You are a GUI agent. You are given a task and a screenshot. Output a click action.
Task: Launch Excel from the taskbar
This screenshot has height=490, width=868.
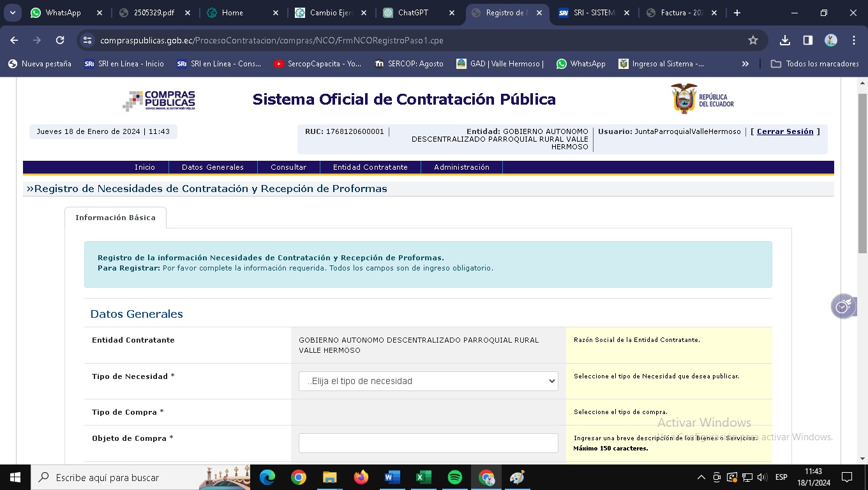(x=424, y=477)
